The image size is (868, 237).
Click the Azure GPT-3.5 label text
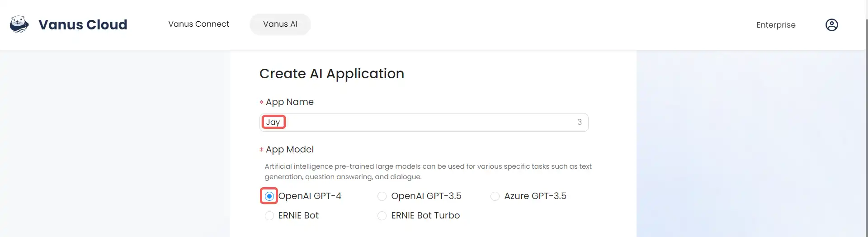click(535, 196)
